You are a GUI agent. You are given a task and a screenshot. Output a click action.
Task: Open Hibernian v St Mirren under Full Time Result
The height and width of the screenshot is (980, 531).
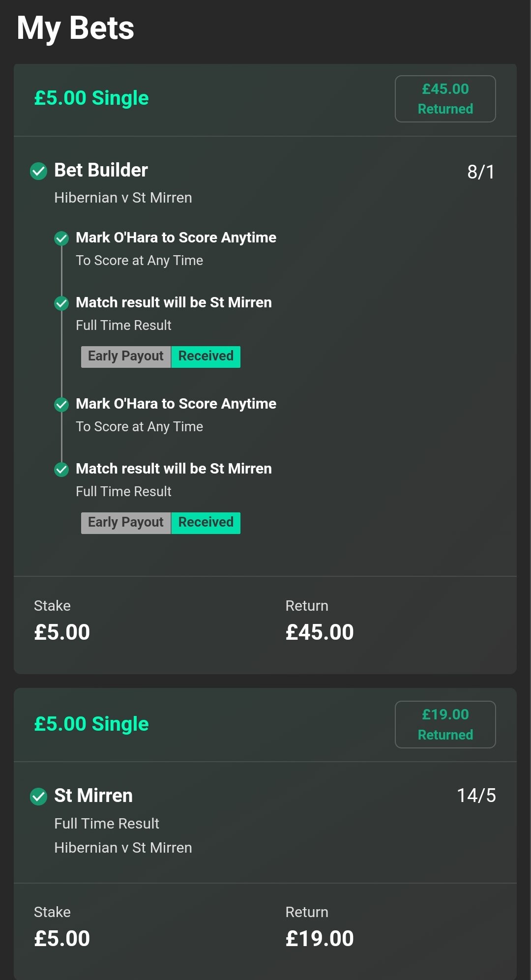click(x=123, y=848)
